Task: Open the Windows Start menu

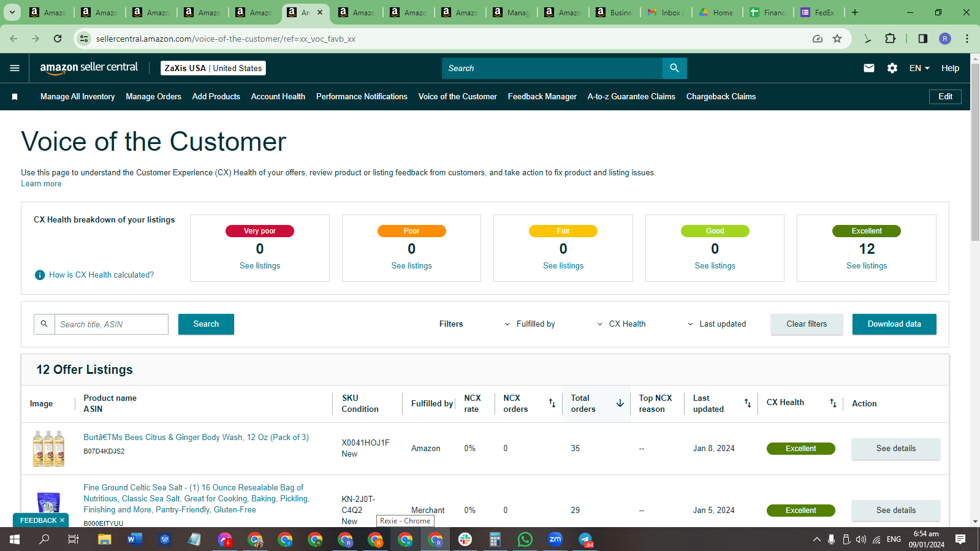Action: 15,539
